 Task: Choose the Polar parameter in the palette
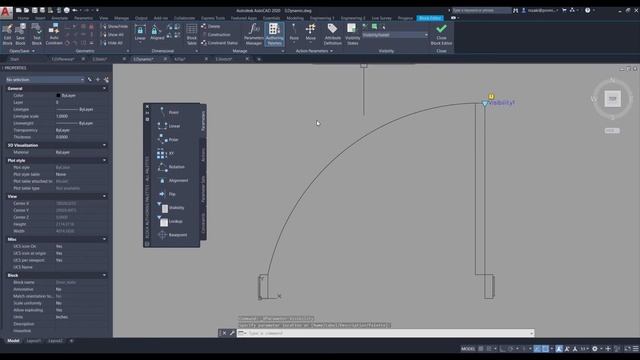(168, 140)
